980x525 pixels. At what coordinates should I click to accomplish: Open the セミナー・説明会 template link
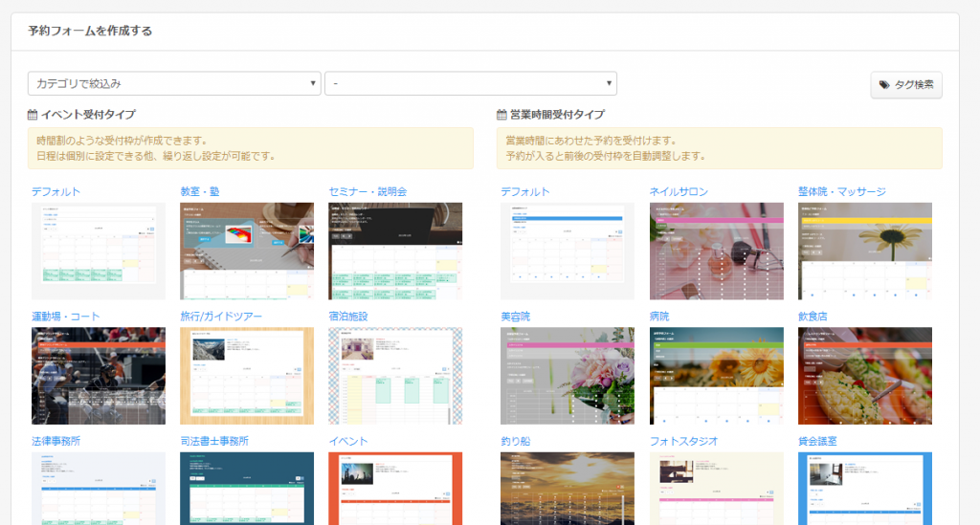pyautogui.click(x=367, y=191)
